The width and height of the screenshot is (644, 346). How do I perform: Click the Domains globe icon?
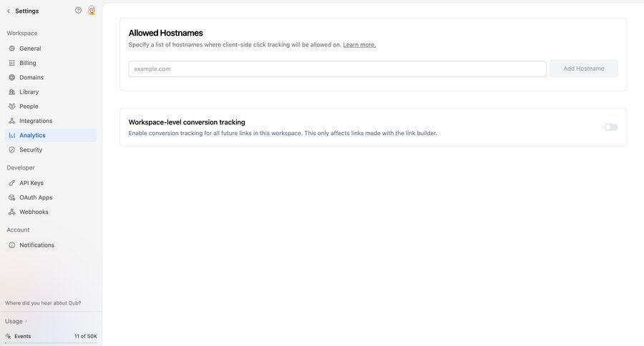click(12, 77)
